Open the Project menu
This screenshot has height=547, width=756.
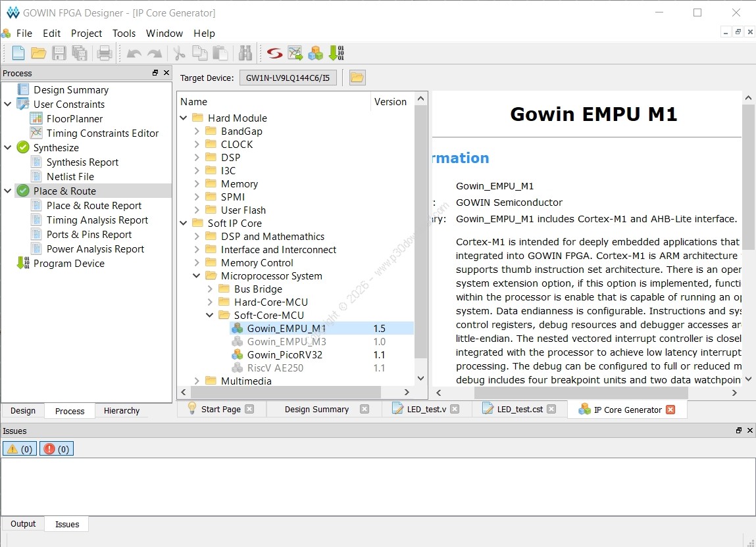coord(86,34)
